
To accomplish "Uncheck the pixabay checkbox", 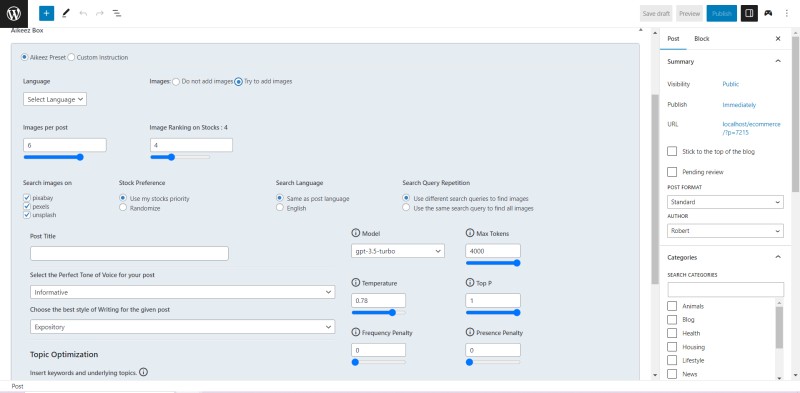I will tap(27, 198).
